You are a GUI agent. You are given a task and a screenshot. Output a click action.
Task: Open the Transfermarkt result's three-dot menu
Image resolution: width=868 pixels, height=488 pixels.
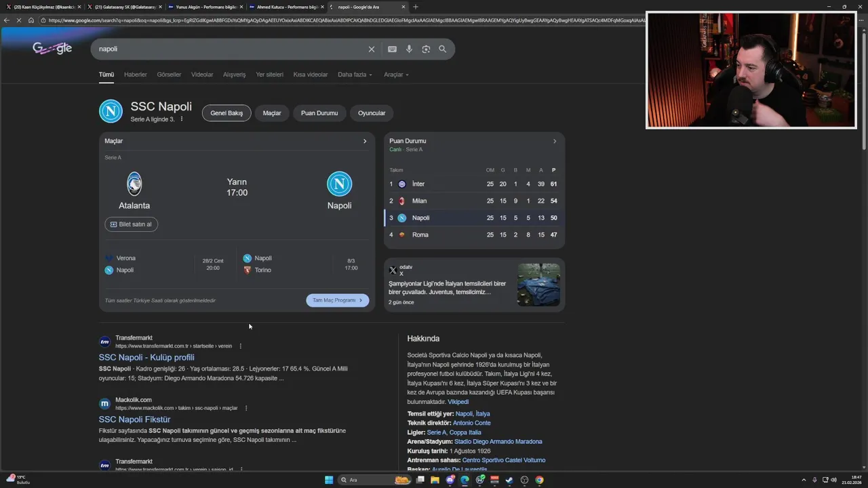(x=240, y=346)
